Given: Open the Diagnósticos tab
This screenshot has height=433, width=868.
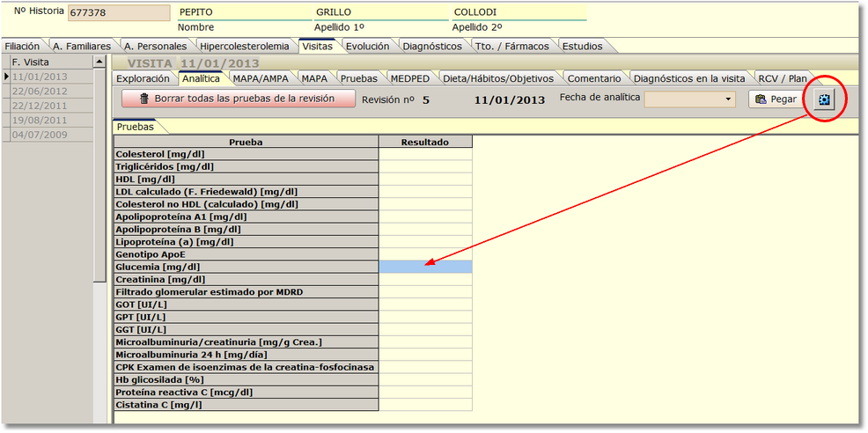Looking at the screenshot, I should coord(432,47).
